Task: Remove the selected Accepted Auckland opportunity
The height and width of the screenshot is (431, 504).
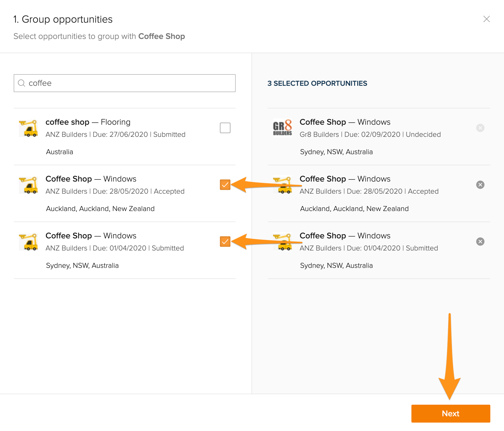Action: 480,185
